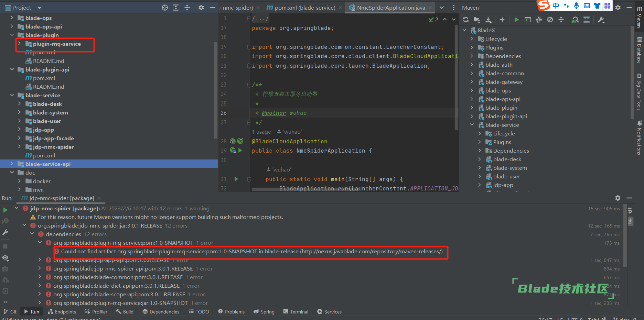Open Maven panel gear options
Screen dimensions: 644x320
point(618,8)
